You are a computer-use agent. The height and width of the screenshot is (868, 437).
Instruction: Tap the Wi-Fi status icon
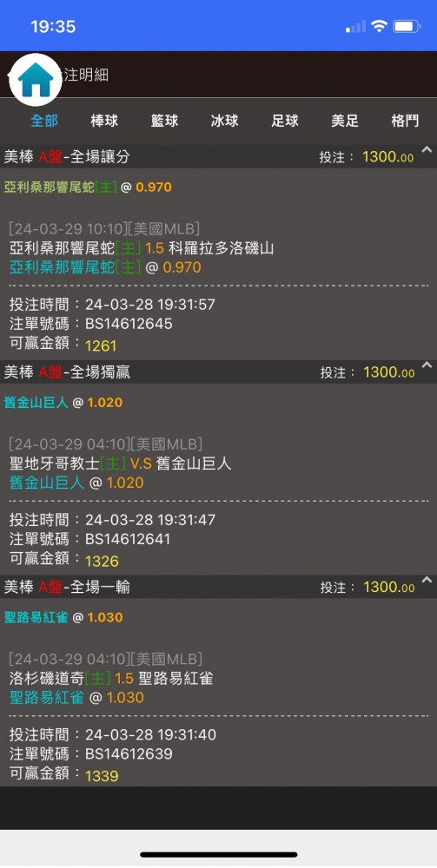point(379,26)
